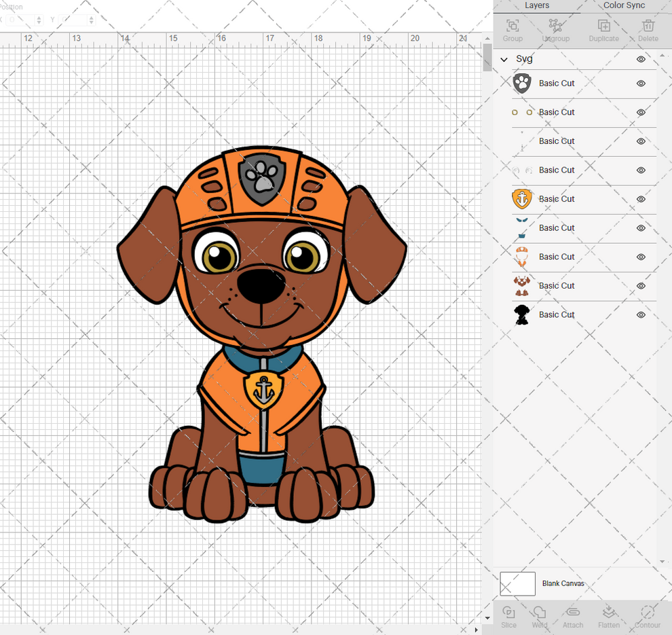The image size is (672, 635).
Task: Collapse the Svg layer group
Action: pyautogui.click(x=504, y=59)
